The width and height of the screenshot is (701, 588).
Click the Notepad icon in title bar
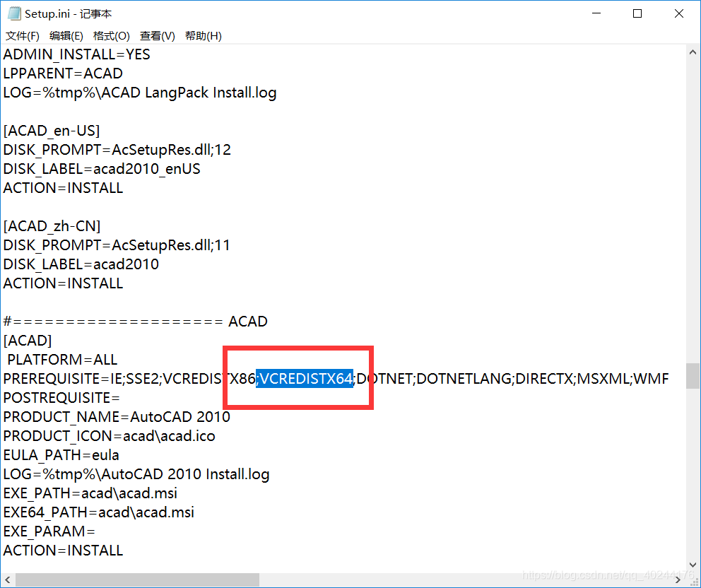click(14, 14)
